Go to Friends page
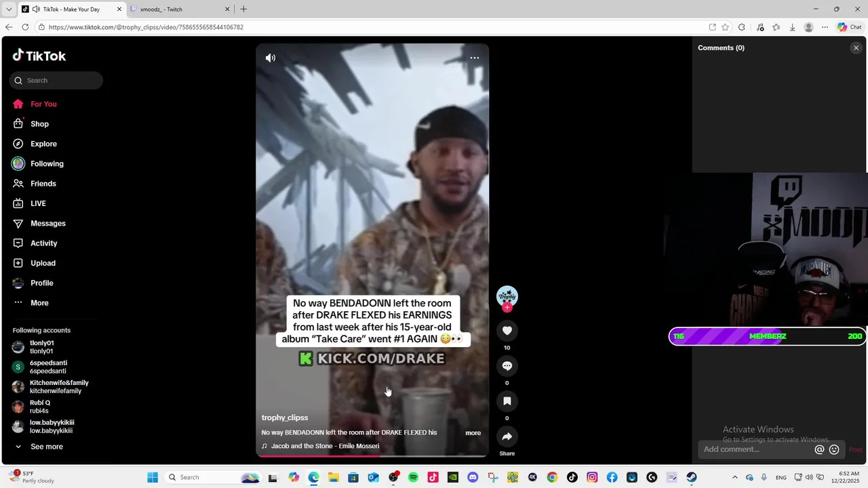Image resolution: width=868 pixels, height=488 pixels. [x=43, y=184]
